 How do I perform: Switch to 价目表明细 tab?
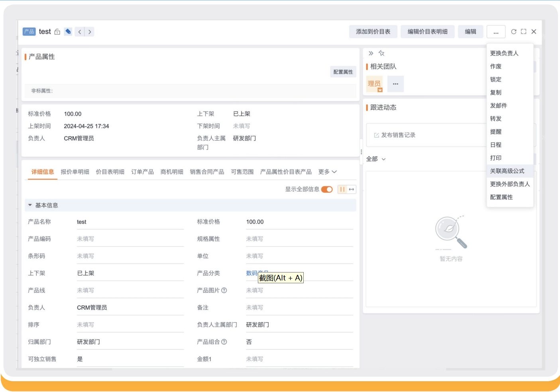(110, 172)
